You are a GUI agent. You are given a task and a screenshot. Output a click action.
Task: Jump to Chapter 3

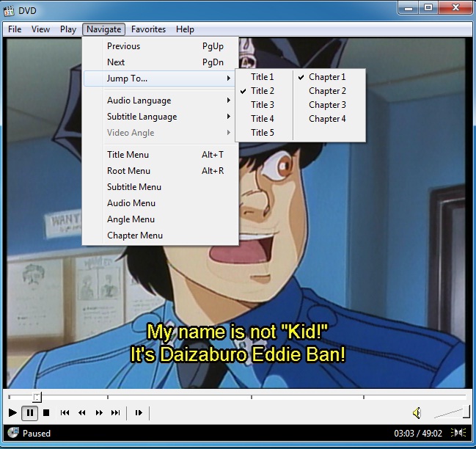pos(329,105)
